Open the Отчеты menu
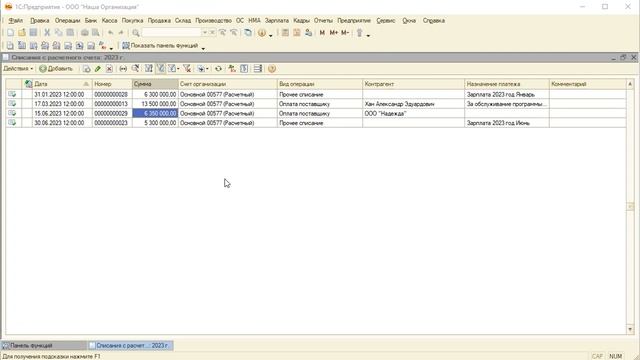The image size is (640, 360). coord(323,20)
